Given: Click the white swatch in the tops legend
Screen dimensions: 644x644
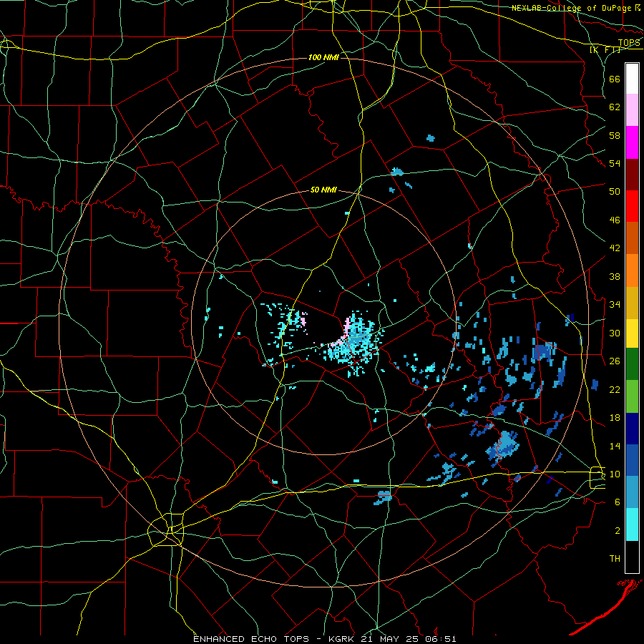Looking at the screenshot, I should tap(632, 79).
